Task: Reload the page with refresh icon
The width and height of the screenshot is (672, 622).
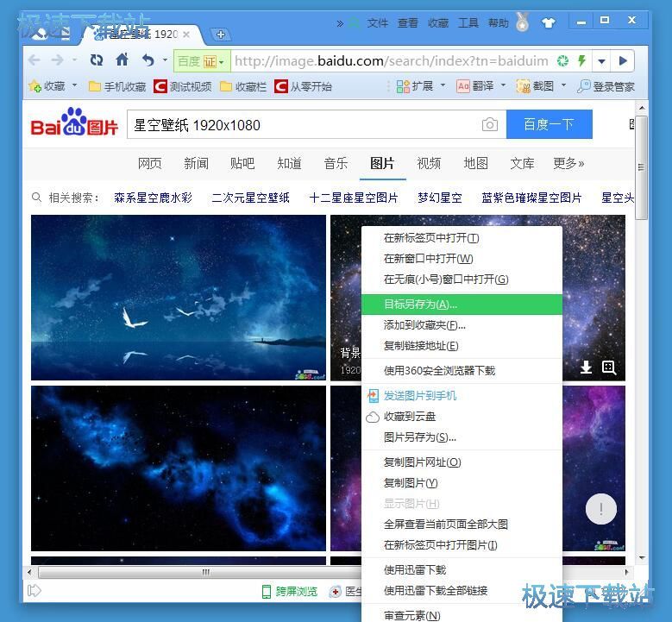Action: click(97, 60)
